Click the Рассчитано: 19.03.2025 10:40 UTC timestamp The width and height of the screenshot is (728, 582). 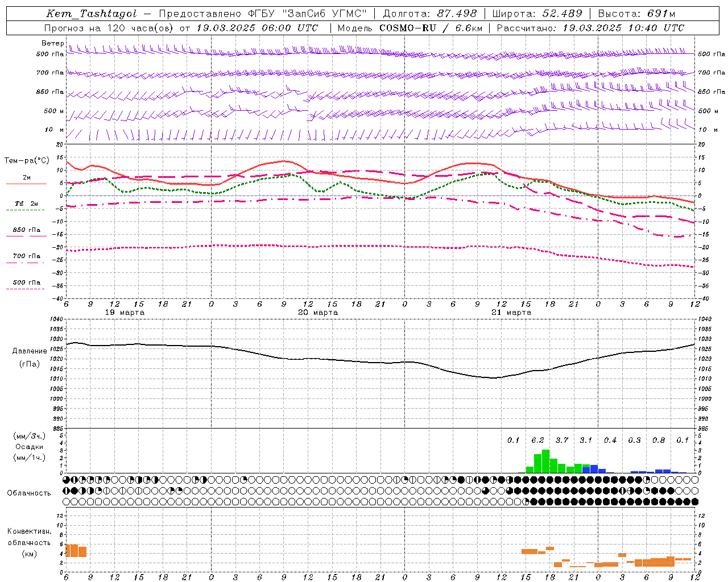tap(590, 28)
